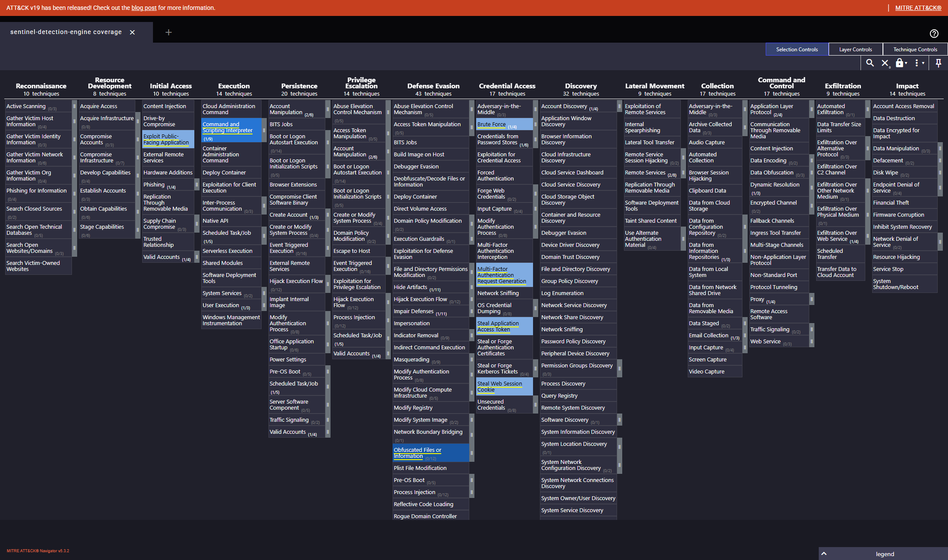Select Power Settings technique
This screenshot has width=948, height=560.
point(296,359)
